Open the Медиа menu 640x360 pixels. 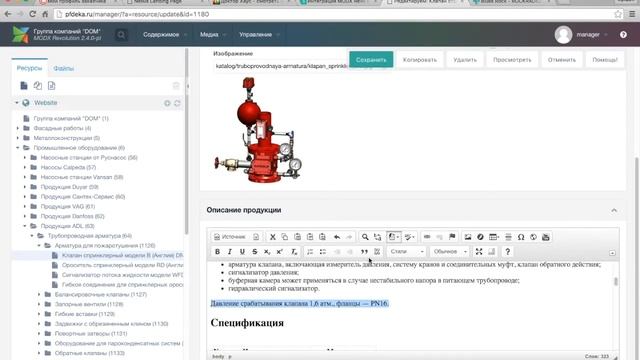click(x=212, y=35)
